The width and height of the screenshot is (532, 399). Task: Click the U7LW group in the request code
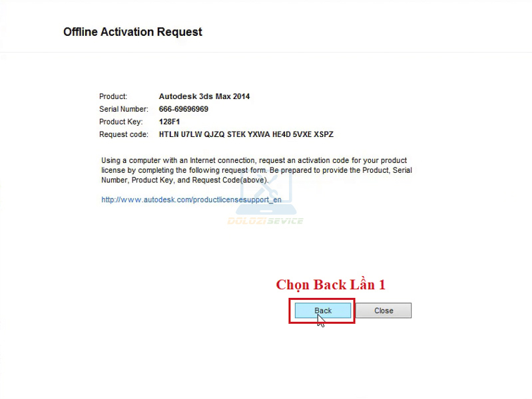pos(190,134)
